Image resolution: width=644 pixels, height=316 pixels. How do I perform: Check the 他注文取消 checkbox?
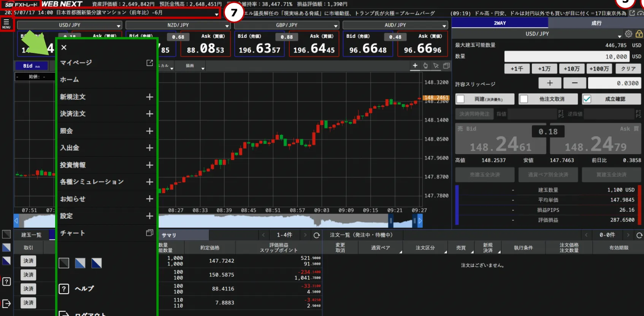click(524, 99)
